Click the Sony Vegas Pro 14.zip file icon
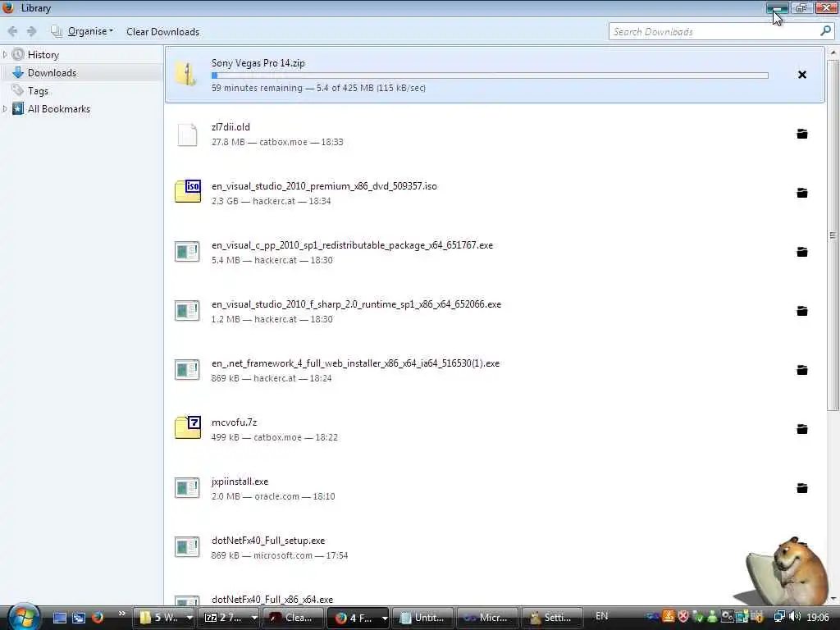This screenshot has height=630, width=840. click(x=186, y=74)
